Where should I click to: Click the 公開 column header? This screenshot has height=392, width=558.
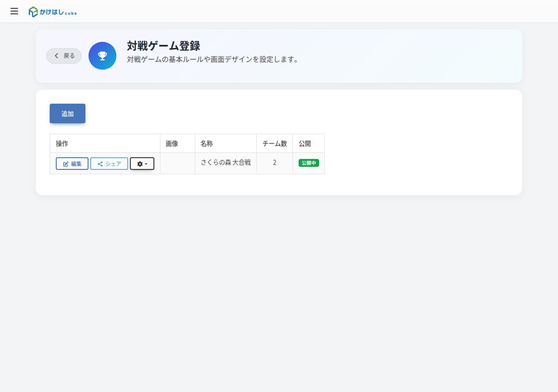[309, 143]
